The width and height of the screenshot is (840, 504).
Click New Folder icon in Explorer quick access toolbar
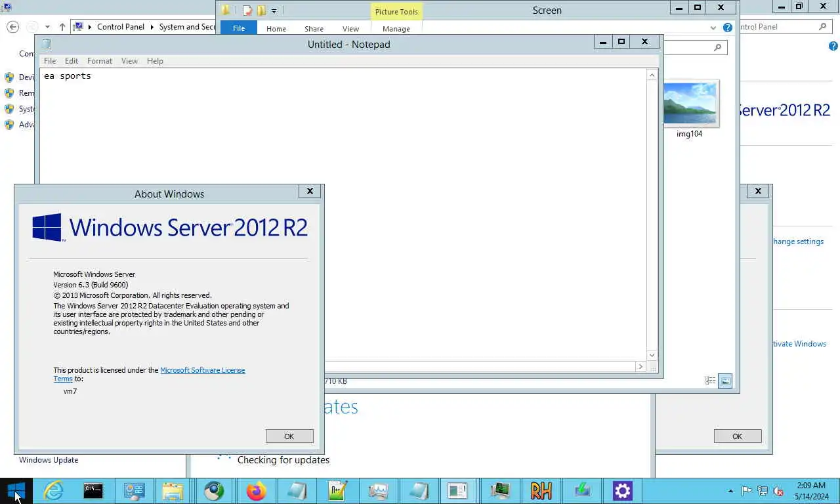262,10
